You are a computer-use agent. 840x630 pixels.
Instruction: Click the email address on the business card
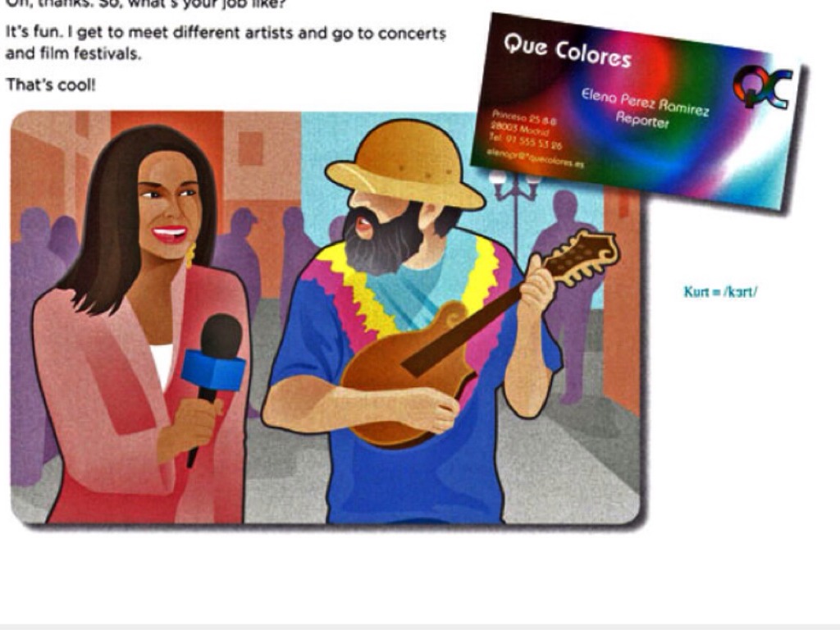click(535, 158)
